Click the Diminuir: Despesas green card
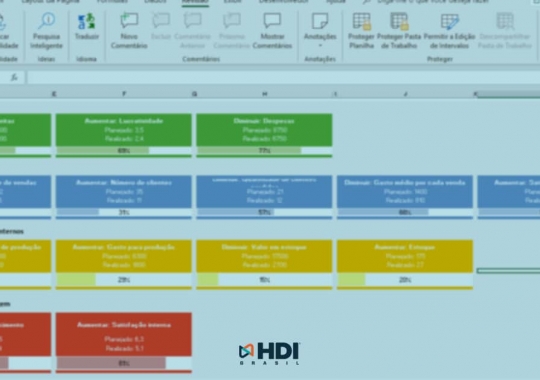The height and width of the screenshot is (380, 540). (264, 130)
